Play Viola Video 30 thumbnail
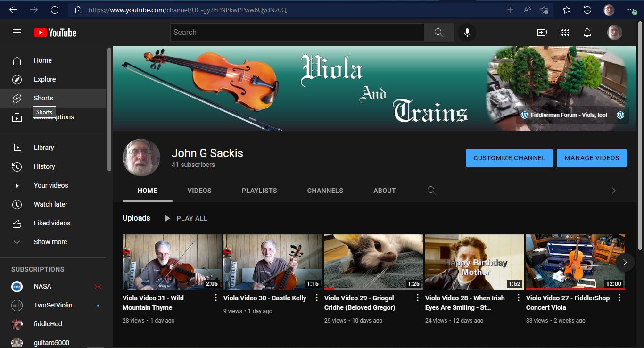Image resolution: width=644 pixels, height=348 pixels. pos(273,262)
